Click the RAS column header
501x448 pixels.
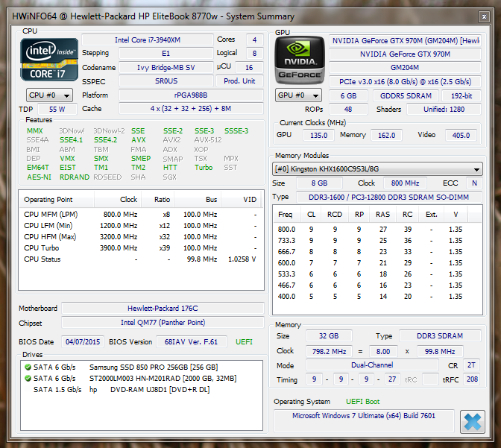[382, 215]
